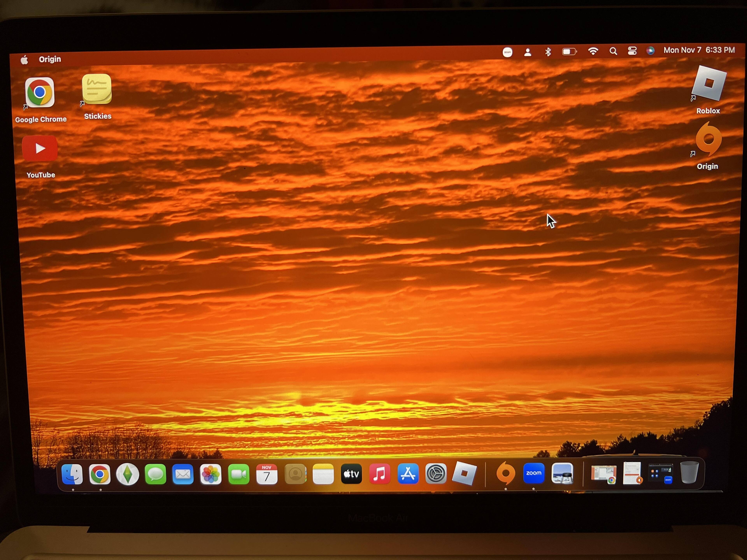Launch The Sims from the Dock
The height and width of the screenshot is (560, 747).
point(127,474)
